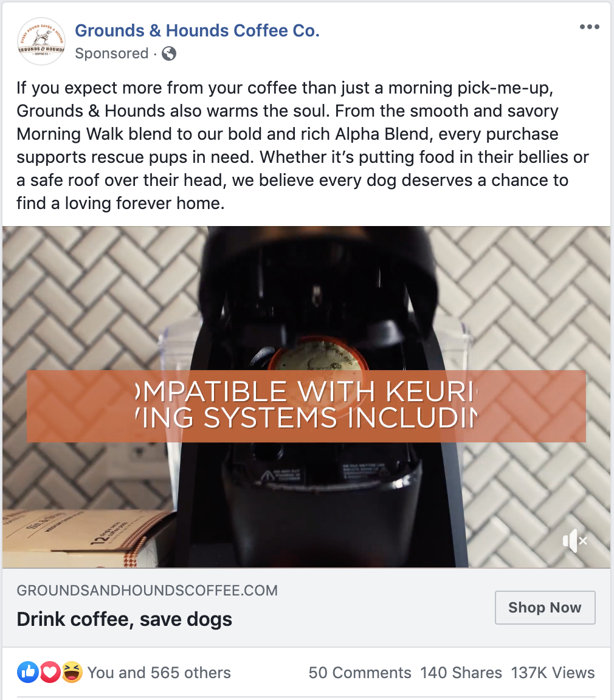The height and width of the screenshot is (700, 614).
Task: Click the coffee box in video corner
Action: (87, 538)
